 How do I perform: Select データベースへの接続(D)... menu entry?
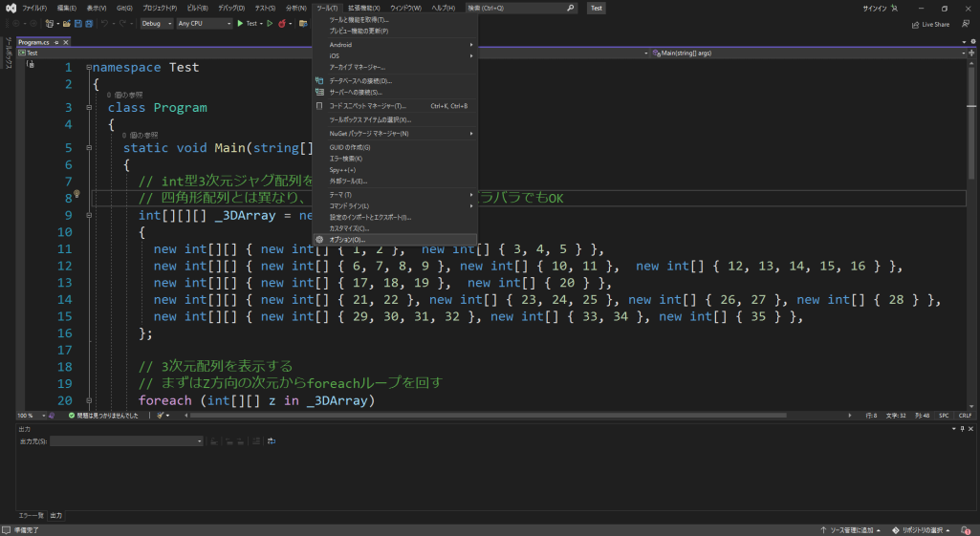395,81
